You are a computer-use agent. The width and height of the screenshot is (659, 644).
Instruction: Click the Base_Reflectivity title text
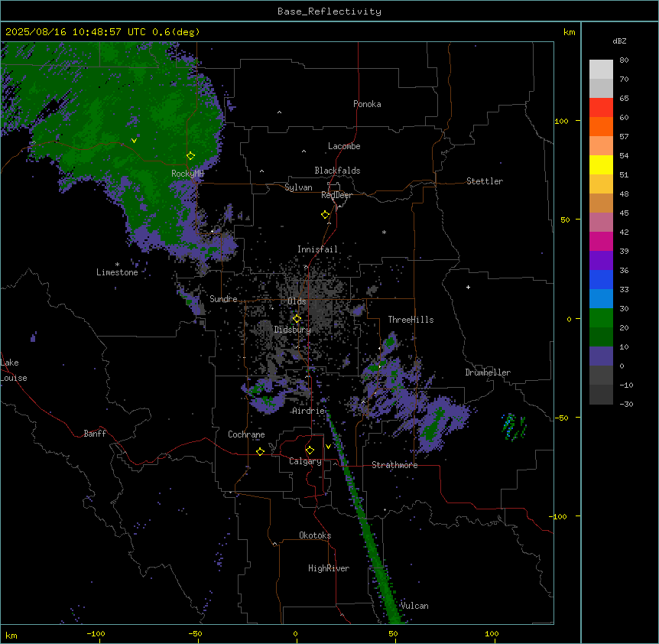pyautogui.click(x=329, y=11)
